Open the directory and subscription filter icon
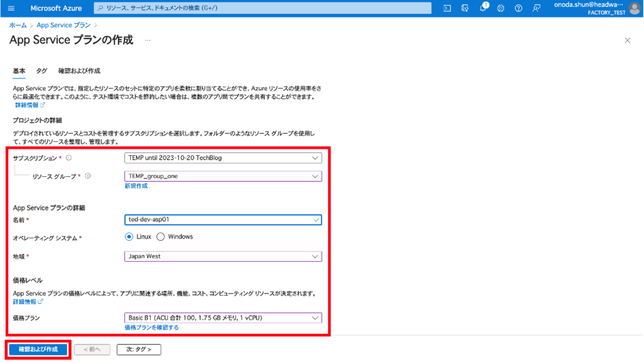Viewport: 644px width, 362px height. point(465,8)
